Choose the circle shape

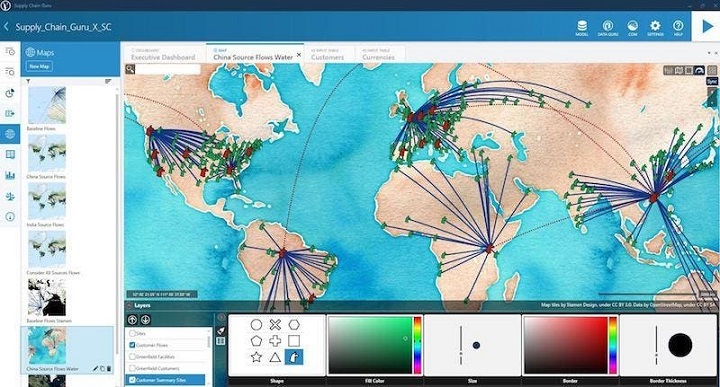(256, 325)
